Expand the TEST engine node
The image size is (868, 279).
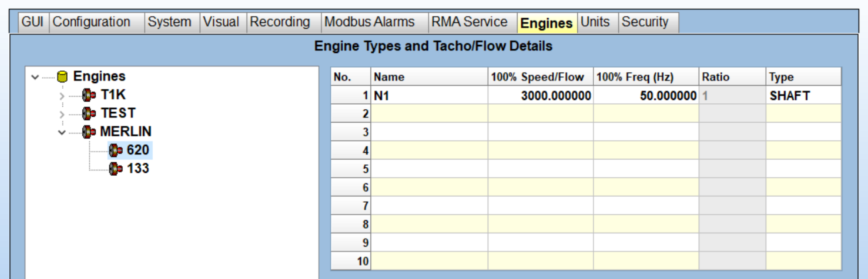click(62, 114)
